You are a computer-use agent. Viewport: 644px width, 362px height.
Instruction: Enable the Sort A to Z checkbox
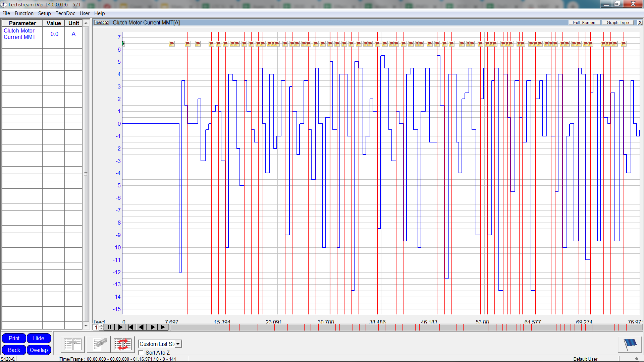coord(141,353)
